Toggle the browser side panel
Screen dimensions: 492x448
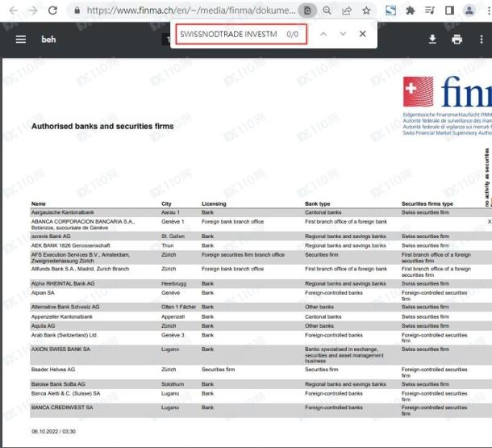click(x=449, y=10)
